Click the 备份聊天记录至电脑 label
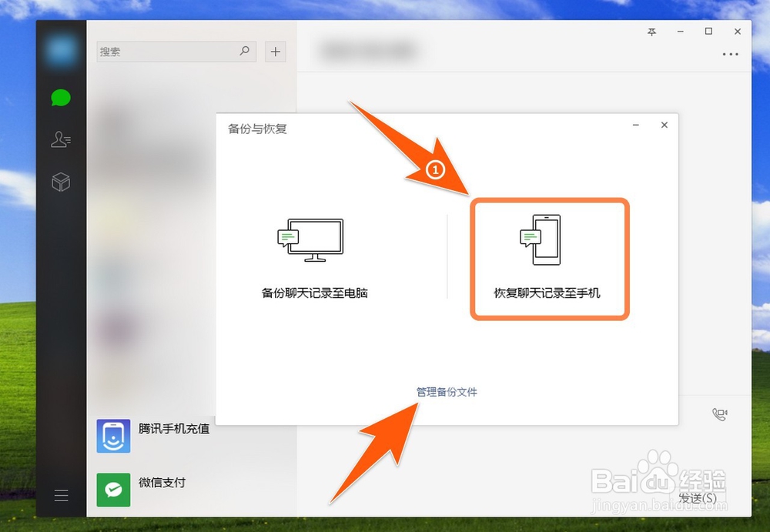 coord(315,293)
